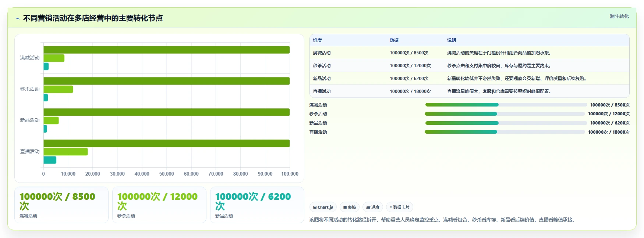Click the 直播活动 label in progress list
Screen dimensions: 644x238
[318, 132]
